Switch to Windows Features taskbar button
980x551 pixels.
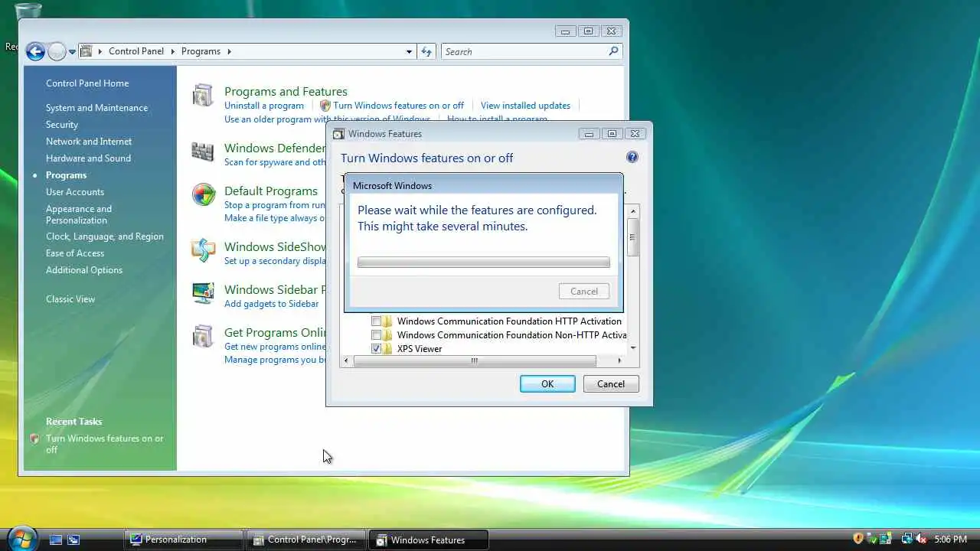click(428, 540)
